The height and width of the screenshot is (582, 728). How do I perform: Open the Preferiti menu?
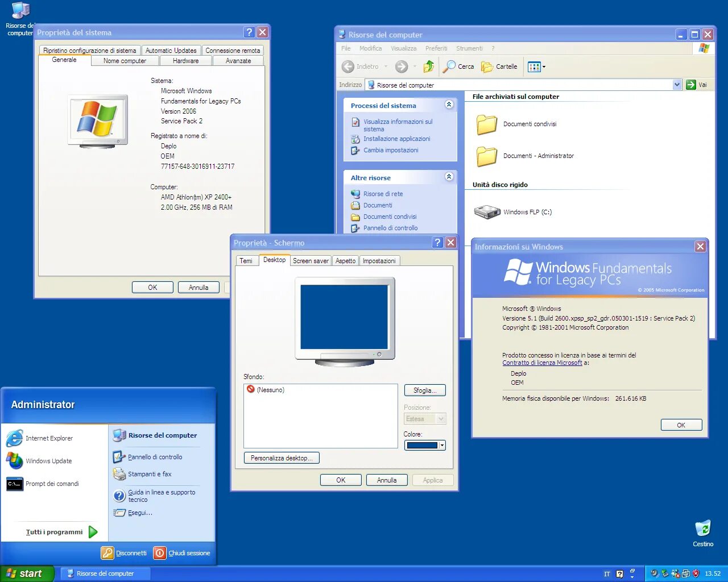(436, 48)
